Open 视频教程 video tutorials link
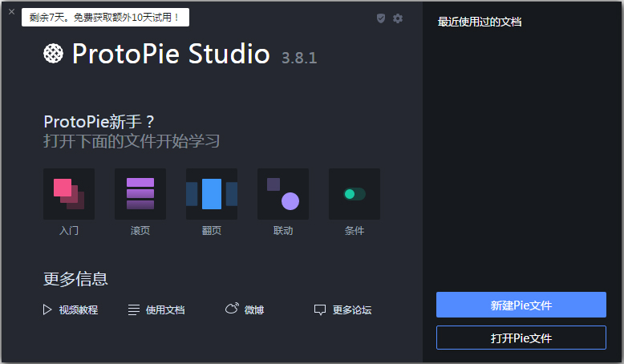Image resolution: width=624 pixels, height=364 pixels. [x=71, y=309]
